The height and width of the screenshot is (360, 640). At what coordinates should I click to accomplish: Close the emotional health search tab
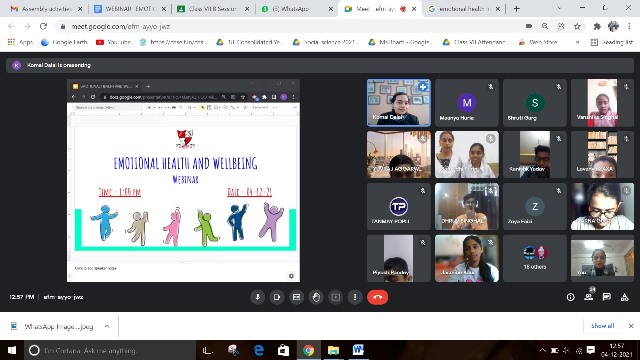coord(498,9)
